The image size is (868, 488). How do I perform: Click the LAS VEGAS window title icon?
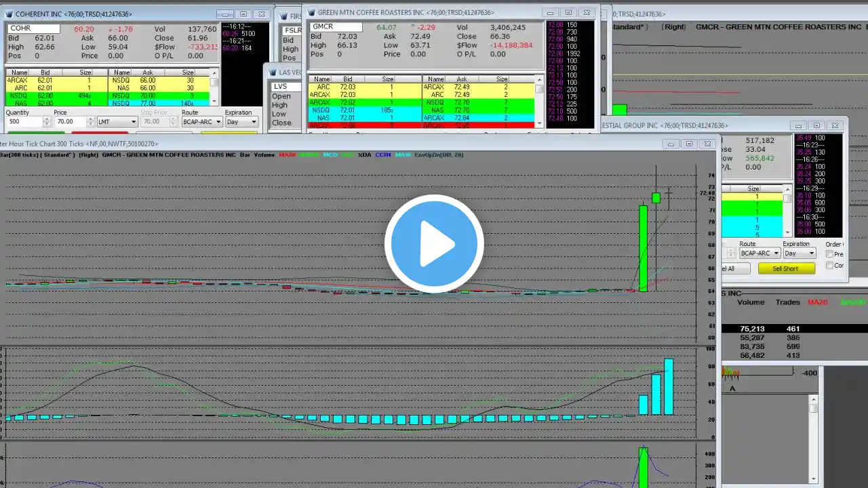point(273,73)
